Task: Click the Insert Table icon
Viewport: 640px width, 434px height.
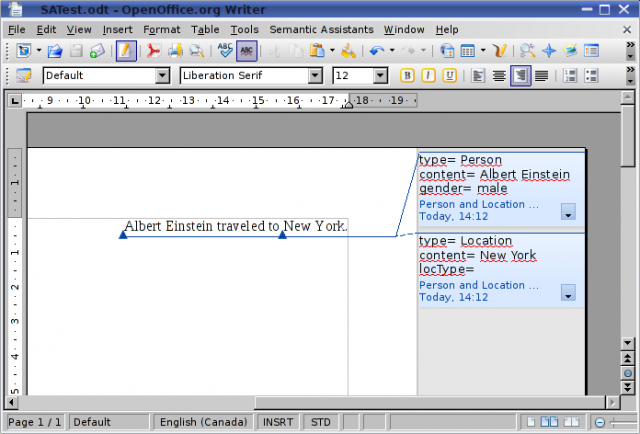Action: 468,51
